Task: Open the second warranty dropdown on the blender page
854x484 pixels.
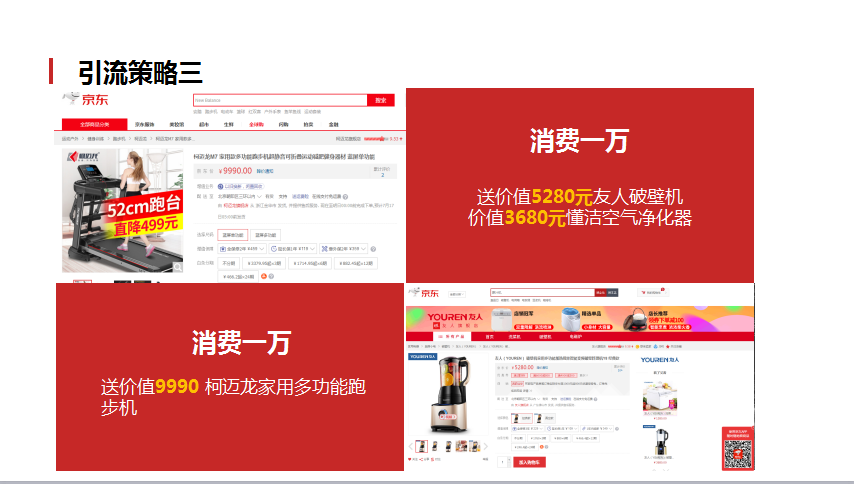Action: 562,429
